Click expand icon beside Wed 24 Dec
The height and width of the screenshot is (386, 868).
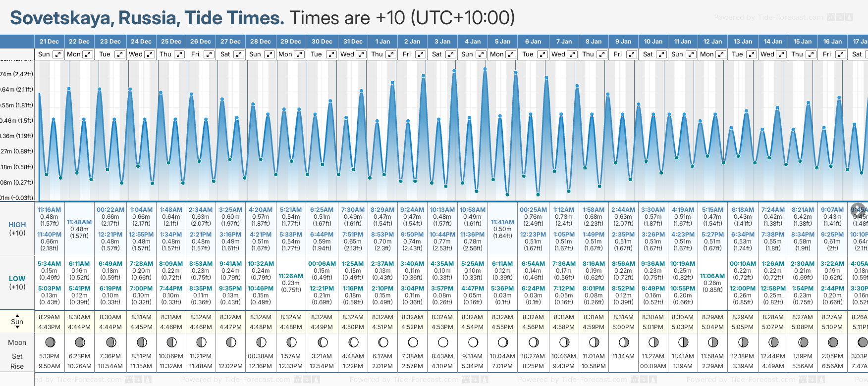[149, 54]
